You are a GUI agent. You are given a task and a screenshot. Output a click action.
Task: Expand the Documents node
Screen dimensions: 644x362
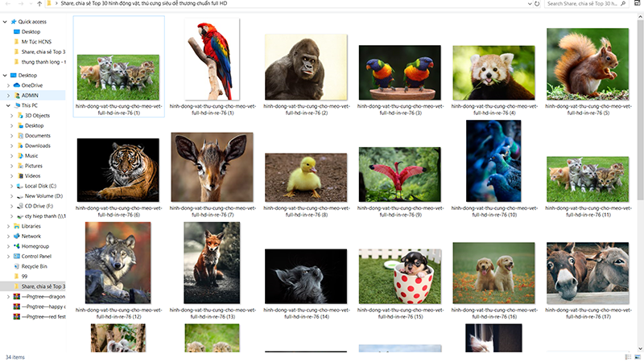(11, 136)
